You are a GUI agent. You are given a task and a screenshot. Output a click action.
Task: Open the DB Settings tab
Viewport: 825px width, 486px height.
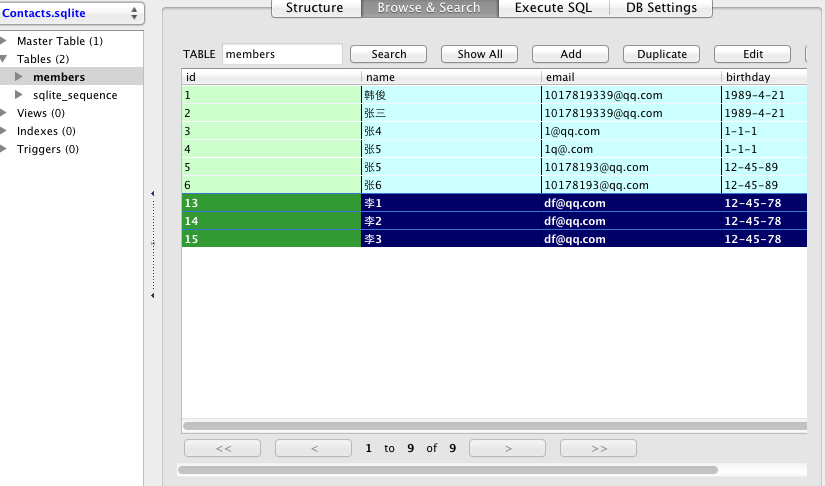661,8
